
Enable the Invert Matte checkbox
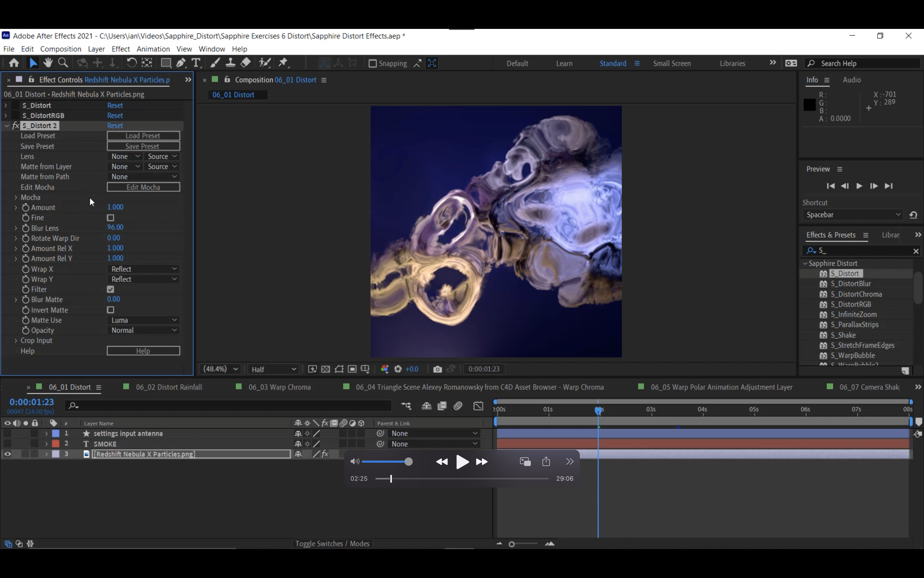coord(111,310)
